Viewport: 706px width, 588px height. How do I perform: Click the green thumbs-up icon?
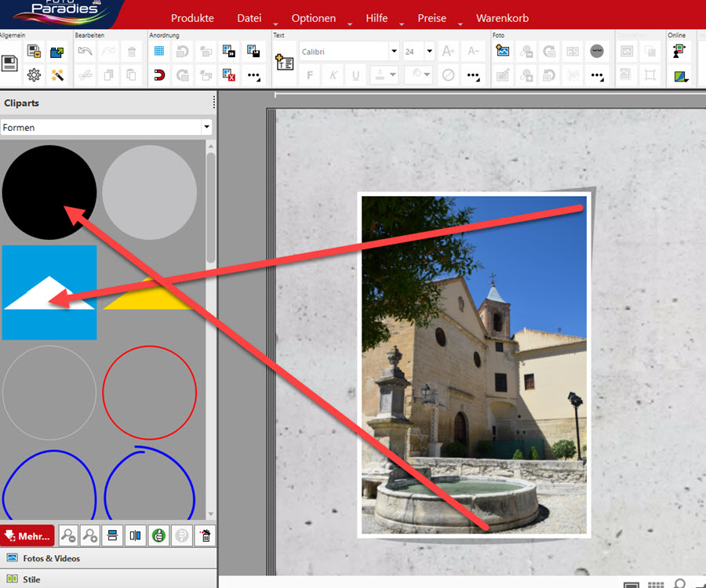point(159,536)
